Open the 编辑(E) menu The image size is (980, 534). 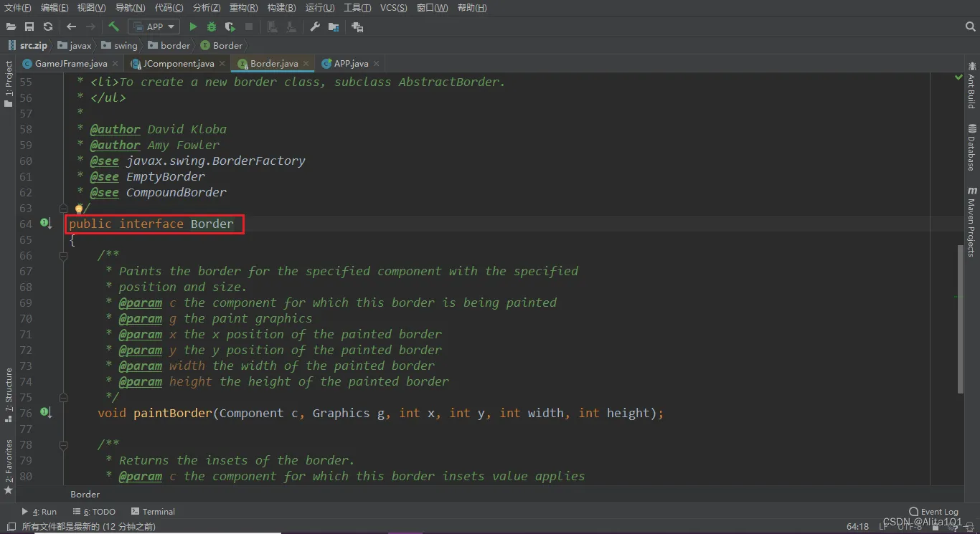[x=55, y=8]
